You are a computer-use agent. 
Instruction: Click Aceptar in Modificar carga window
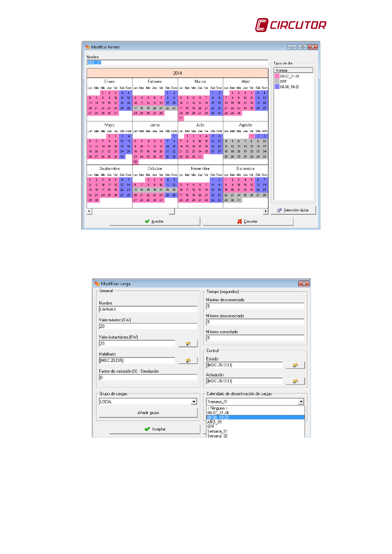pyautogui.click(x=155, y=429)
